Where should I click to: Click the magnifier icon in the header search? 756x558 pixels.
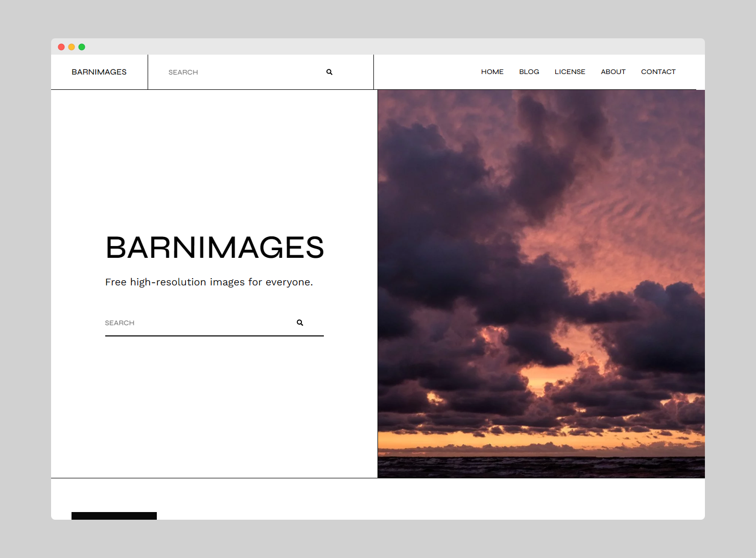(329, 72)
